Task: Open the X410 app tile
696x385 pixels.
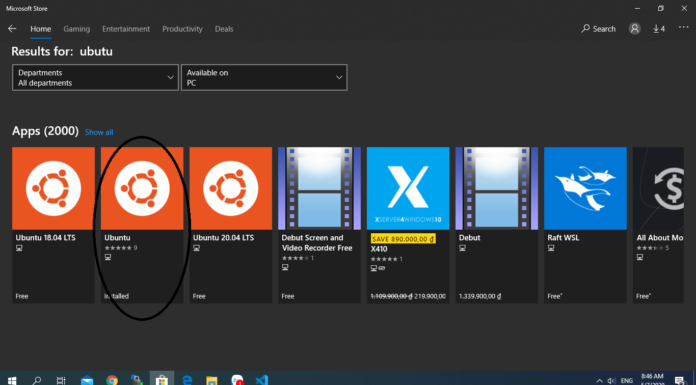Action: [408, 225]
